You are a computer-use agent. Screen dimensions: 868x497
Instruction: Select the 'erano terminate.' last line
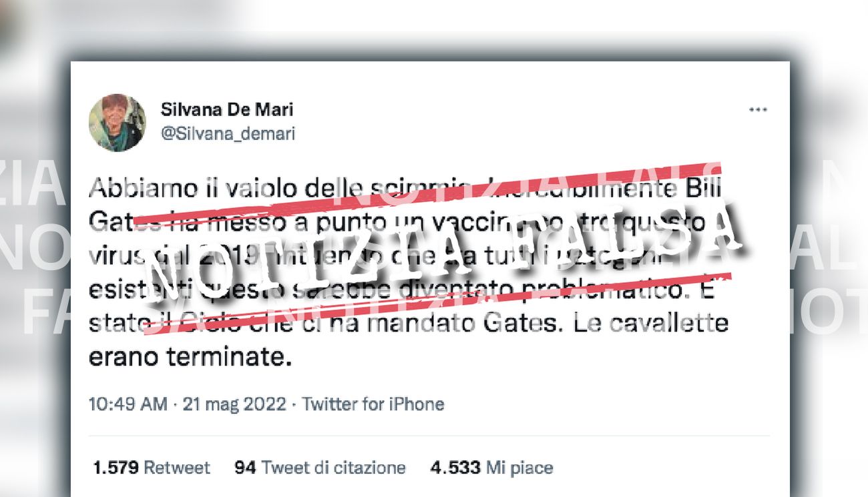click(x=191, y=358)
